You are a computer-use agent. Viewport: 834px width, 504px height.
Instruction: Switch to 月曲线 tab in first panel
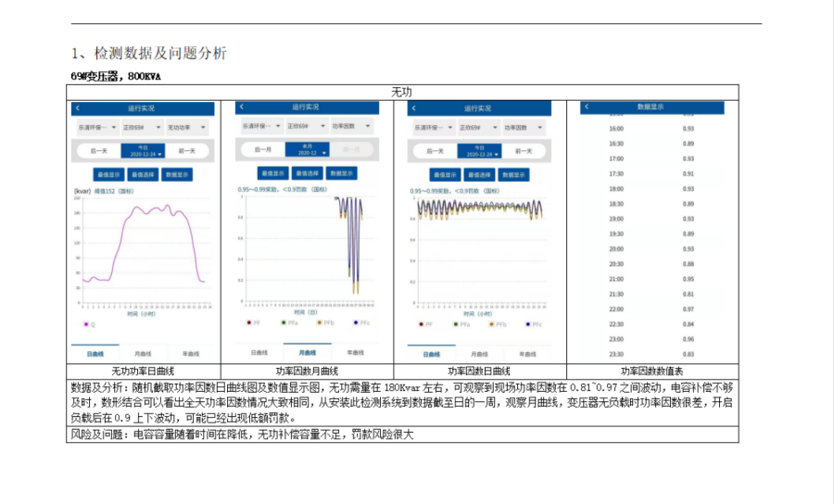143,354
